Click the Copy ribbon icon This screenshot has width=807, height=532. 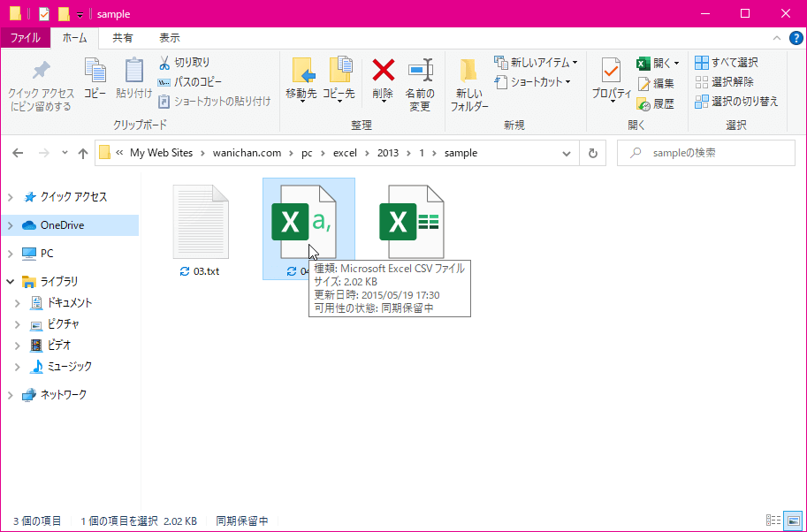coord(95,78)
